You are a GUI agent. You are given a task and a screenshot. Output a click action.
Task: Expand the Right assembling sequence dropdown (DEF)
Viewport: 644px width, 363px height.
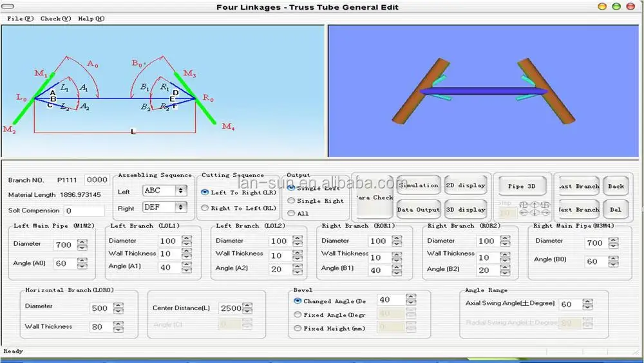pos(180,207)
